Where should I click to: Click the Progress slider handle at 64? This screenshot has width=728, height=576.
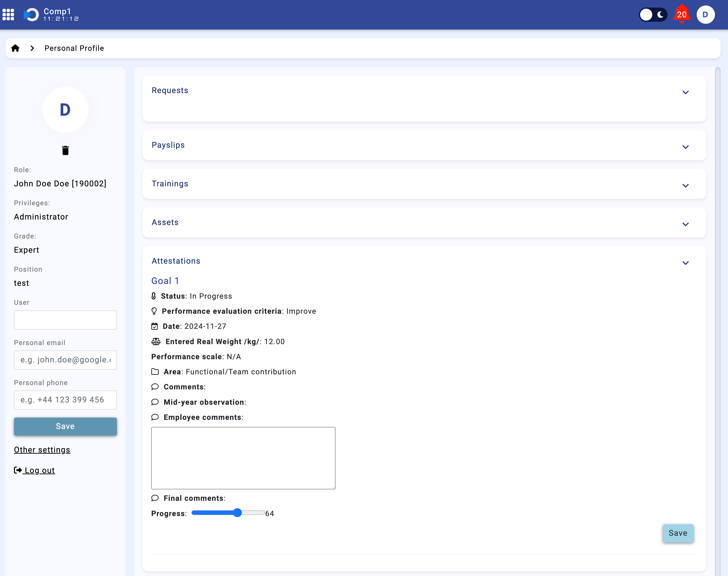(x=238, y=513)
